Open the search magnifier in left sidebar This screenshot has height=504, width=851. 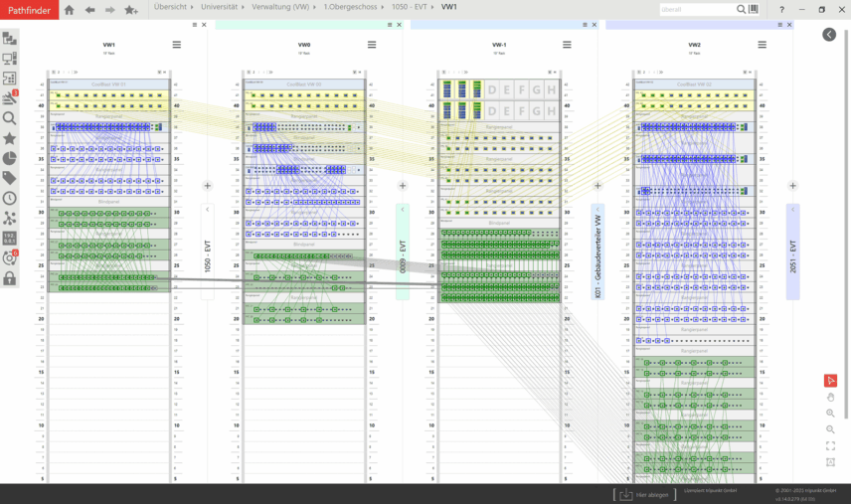pyautogui.click(x=10, y=118)
